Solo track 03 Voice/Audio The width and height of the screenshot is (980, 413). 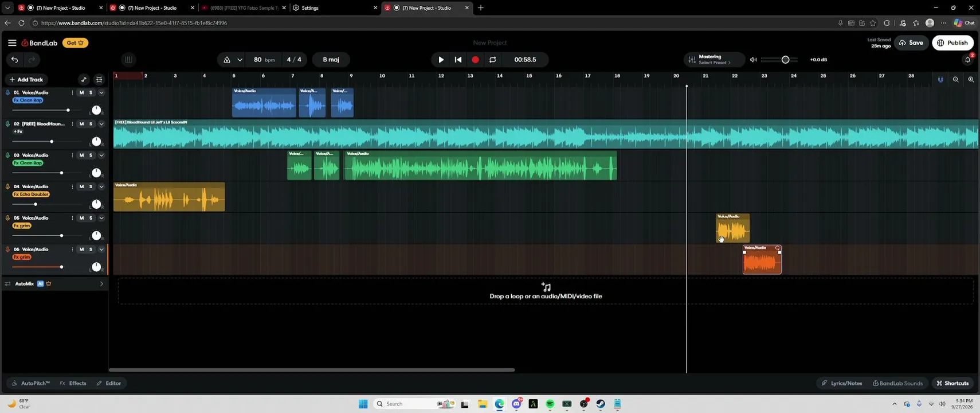tap(91, 155)
